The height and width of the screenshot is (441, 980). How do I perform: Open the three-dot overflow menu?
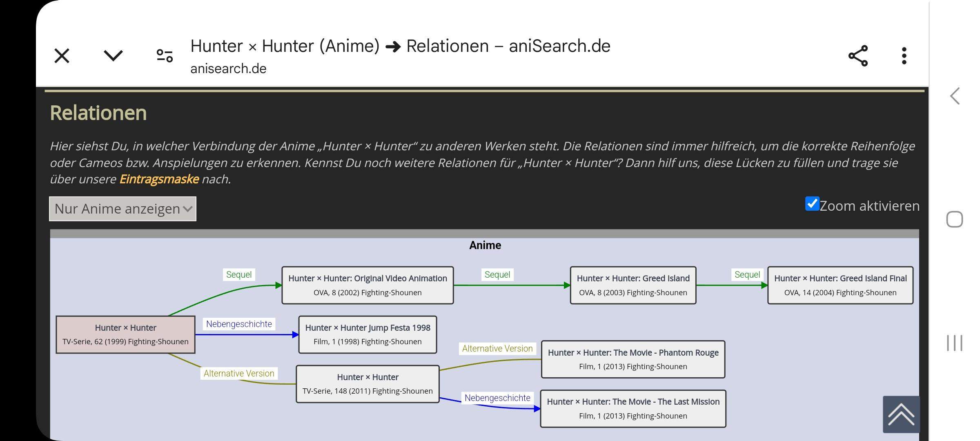(904, 56)
